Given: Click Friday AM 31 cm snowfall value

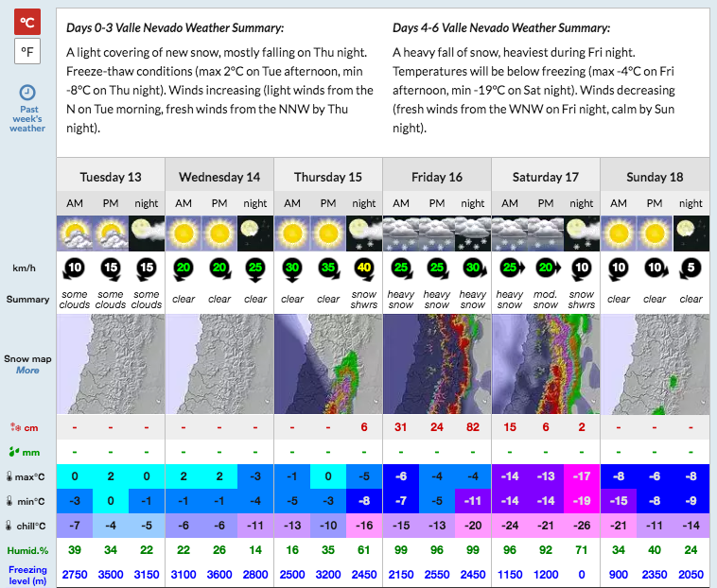Looking at the screenshot, I should (x=400, y=427).
